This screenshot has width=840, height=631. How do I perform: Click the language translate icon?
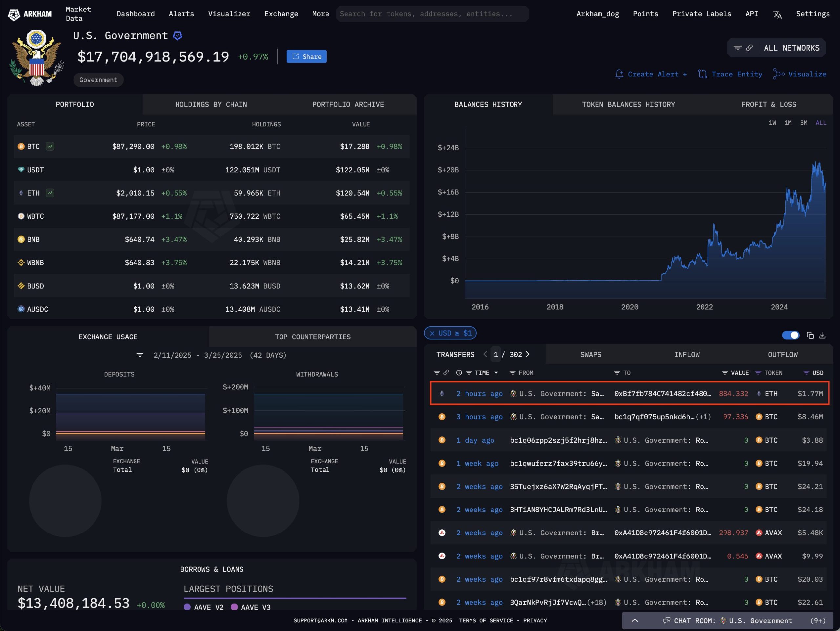(777, 14)
